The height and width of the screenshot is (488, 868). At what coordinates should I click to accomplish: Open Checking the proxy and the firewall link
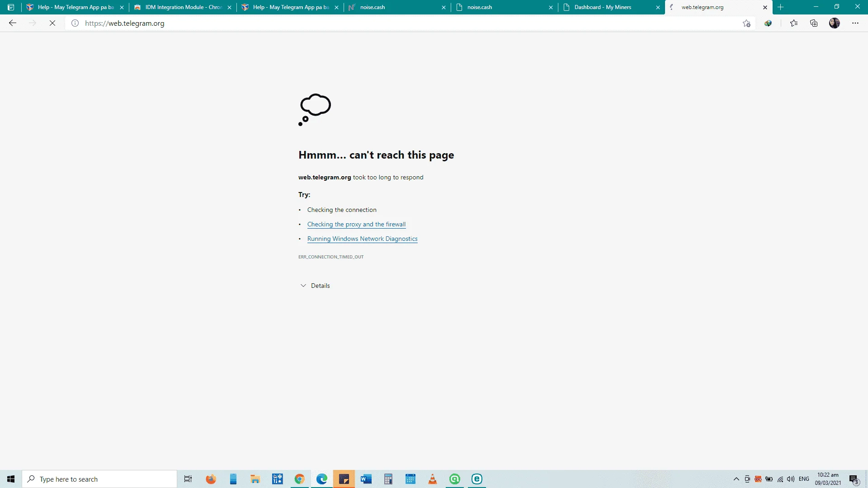click(356, 224)
